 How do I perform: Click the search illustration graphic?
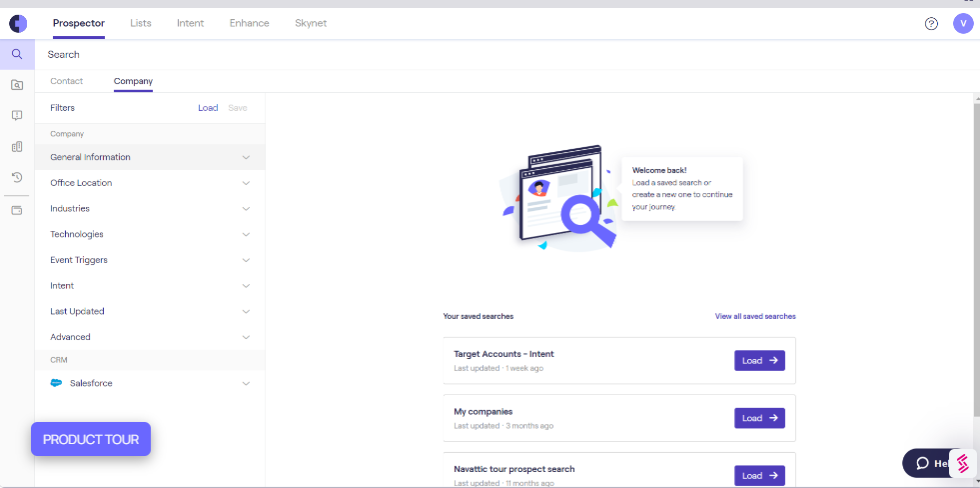click(x=560, y=197)
